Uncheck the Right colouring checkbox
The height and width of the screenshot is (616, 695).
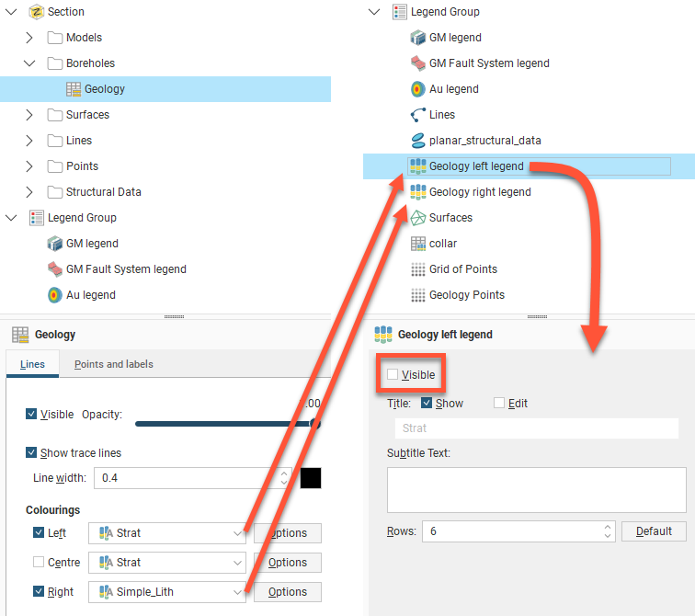pos(39,591)
